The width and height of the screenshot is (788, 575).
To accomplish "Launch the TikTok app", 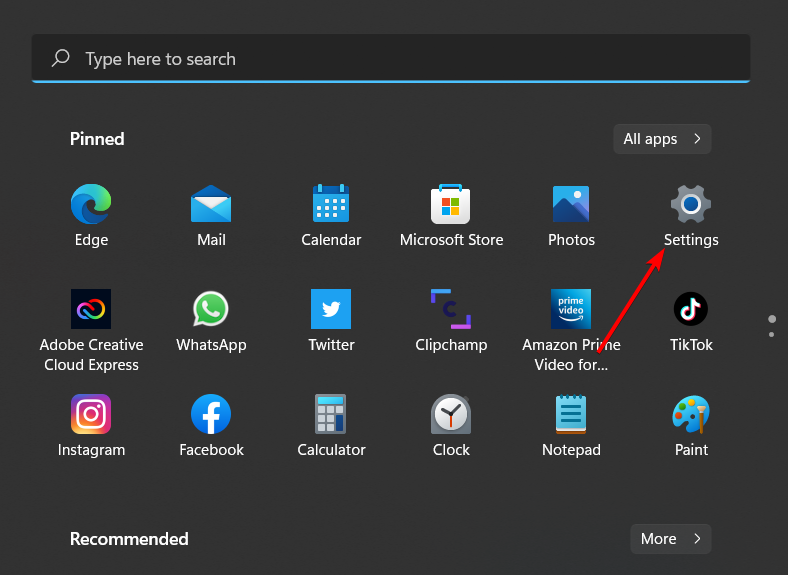I will pos(691,309).
